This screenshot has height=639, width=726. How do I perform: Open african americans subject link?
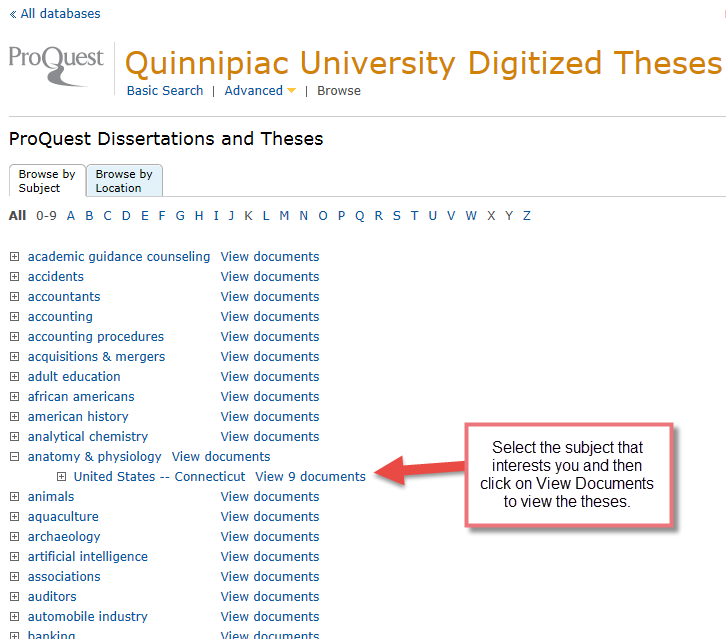pos(81,396)
